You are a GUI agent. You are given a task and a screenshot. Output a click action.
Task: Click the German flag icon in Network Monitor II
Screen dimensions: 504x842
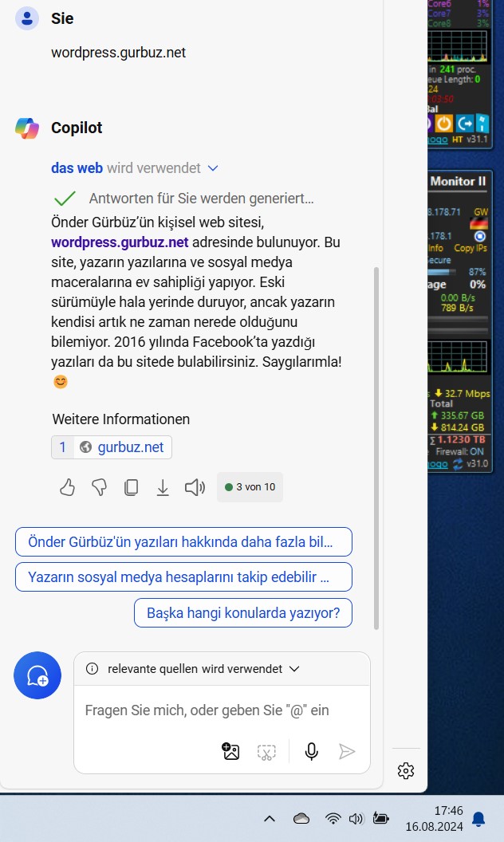479,223
